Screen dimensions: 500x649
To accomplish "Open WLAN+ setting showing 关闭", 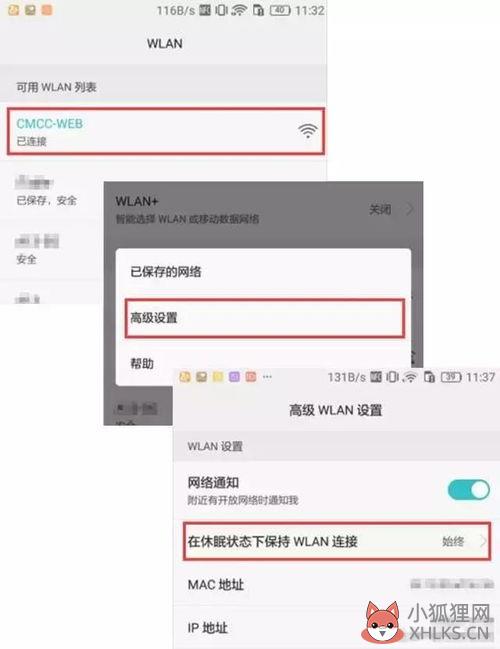I will (x=263, y=210).
